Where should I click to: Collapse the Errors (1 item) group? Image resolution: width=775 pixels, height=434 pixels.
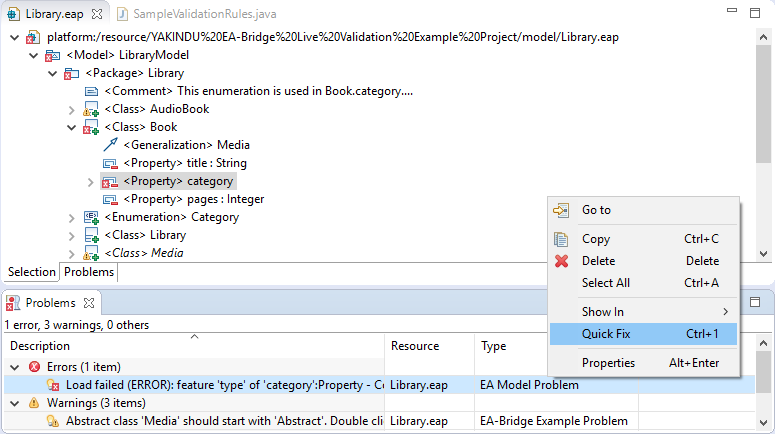tap(17, 366)
